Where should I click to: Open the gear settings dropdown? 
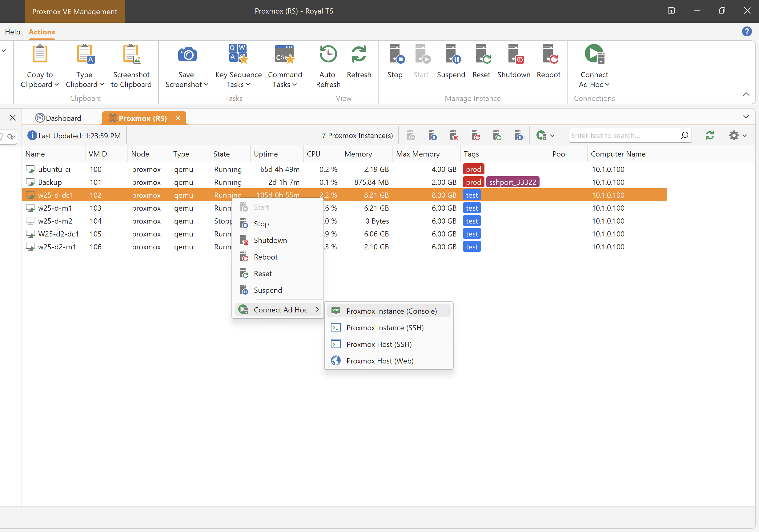(x=738, y=135)
